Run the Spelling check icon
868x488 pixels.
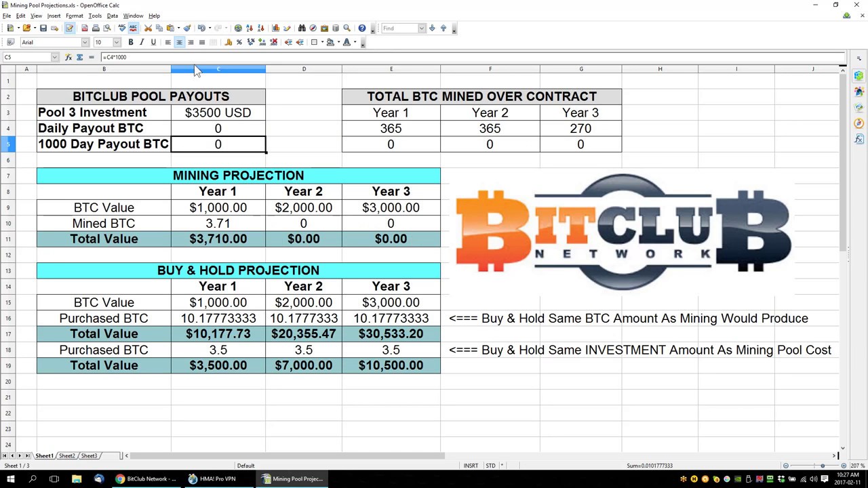[x=122, y=28]
